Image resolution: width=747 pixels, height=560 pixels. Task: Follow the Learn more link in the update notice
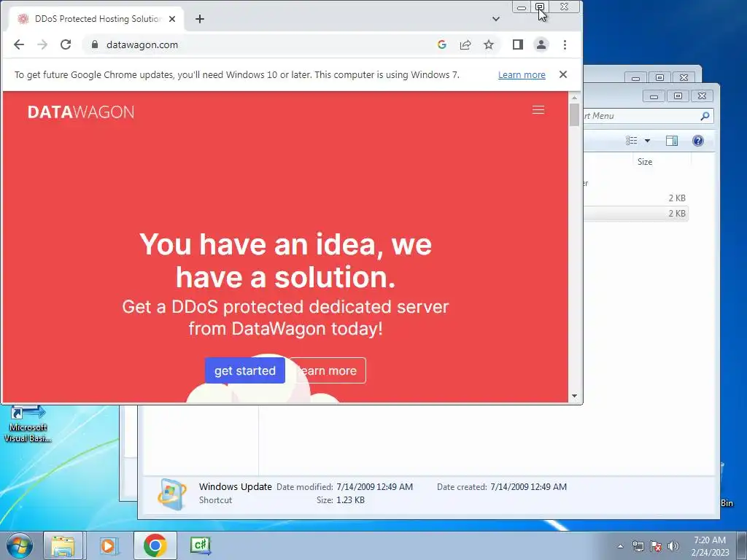point(522,75)
